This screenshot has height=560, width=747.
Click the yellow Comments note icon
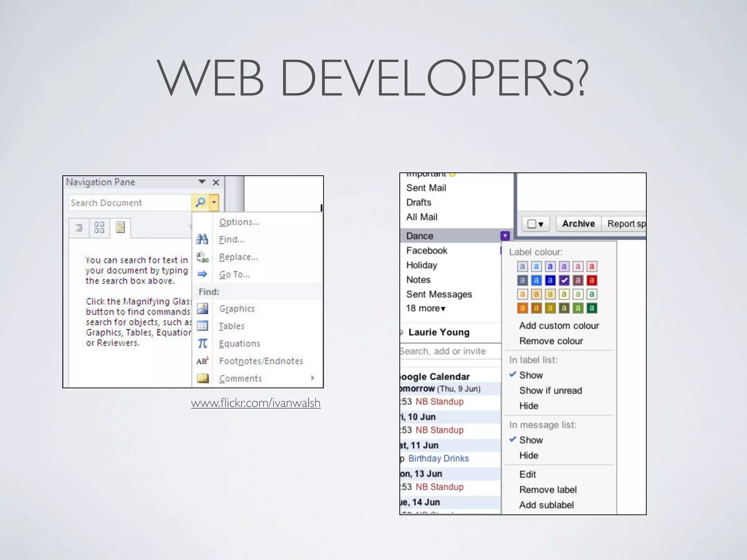coord(203,378)
